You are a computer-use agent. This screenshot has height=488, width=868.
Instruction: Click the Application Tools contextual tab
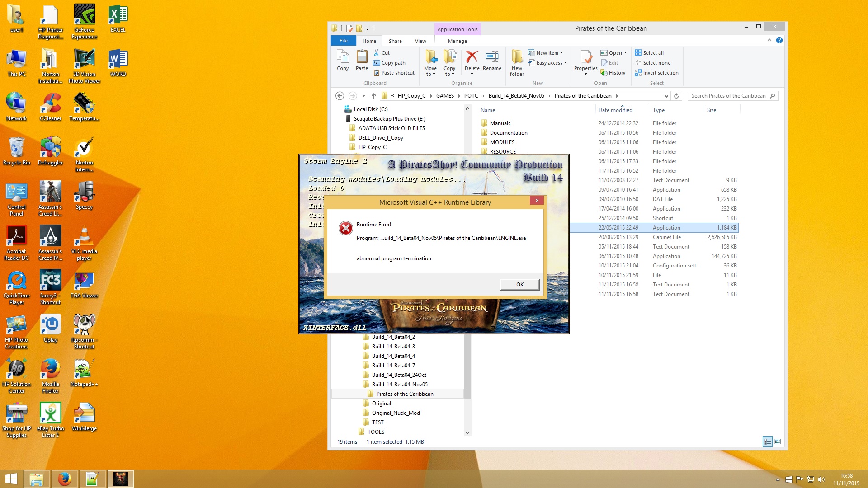[458, 29]
